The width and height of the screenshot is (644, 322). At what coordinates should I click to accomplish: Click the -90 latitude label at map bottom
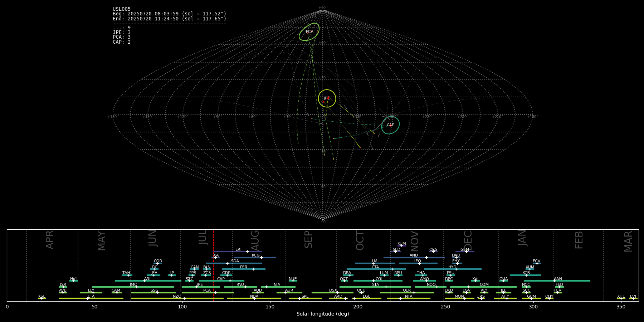322,222
